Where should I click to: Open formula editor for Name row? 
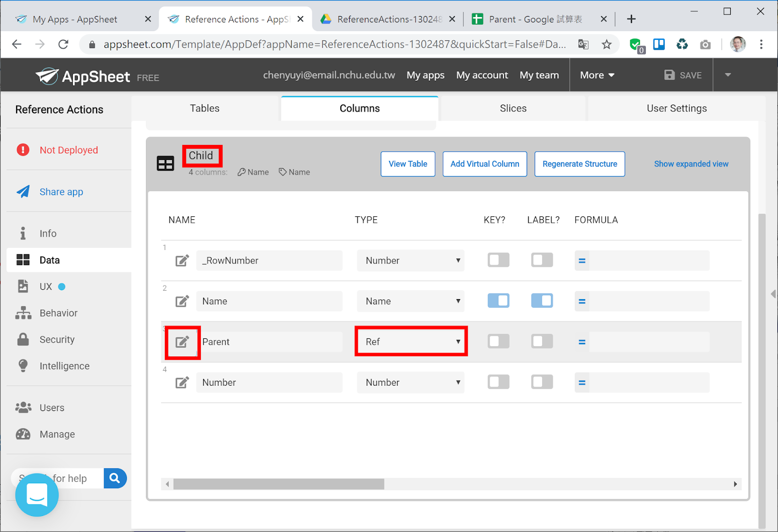tap(582, 301)
